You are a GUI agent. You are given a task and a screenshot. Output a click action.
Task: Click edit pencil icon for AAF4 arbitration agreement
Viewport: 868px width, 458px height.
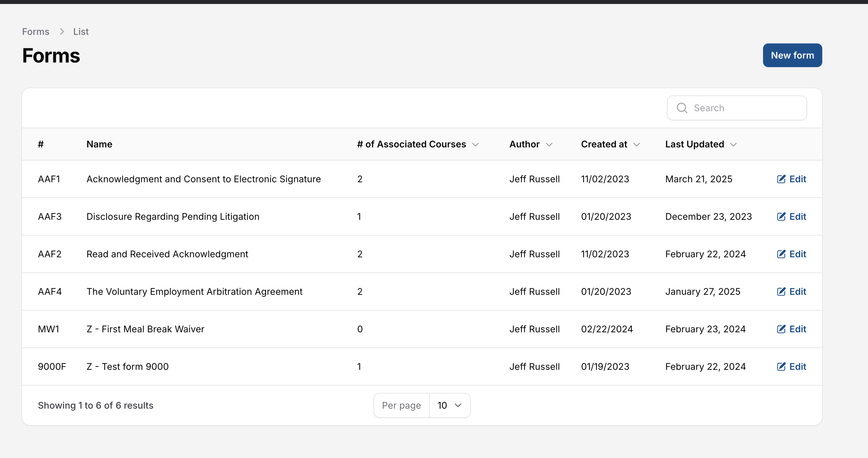(781, 292)
